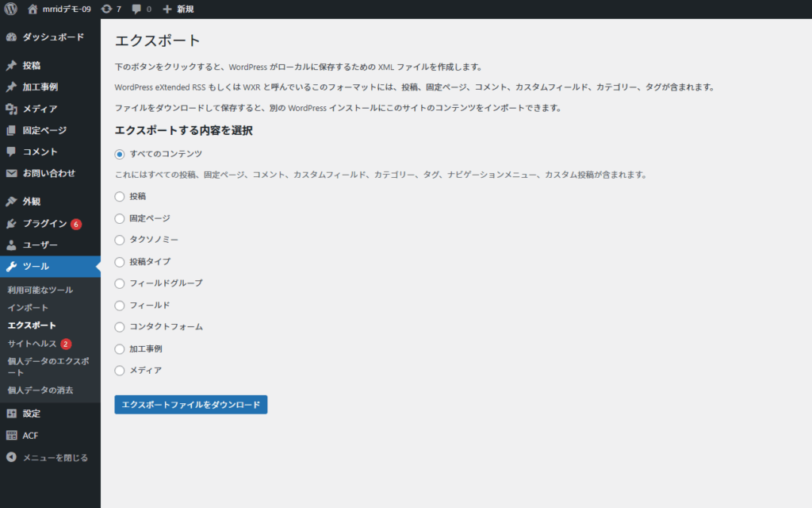The width and height of the screenshot is (812, 508).
Task: Click the plus 新規 icon
Action: pyautogui.click(x=167, y=9)
